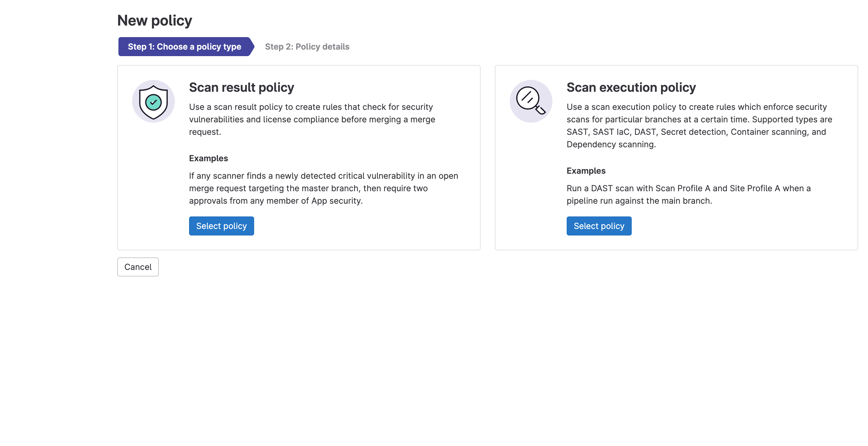Click the New policy page heading
This screenshot has height=446, width=868.
pos(154,20)
